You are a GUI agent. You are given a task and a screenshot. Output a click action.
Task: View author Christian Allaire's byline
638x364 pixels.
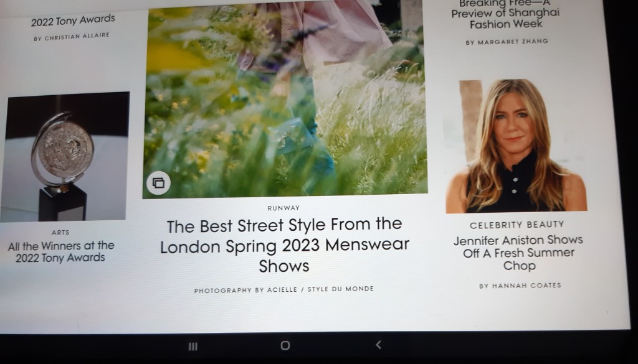(72, 37)
